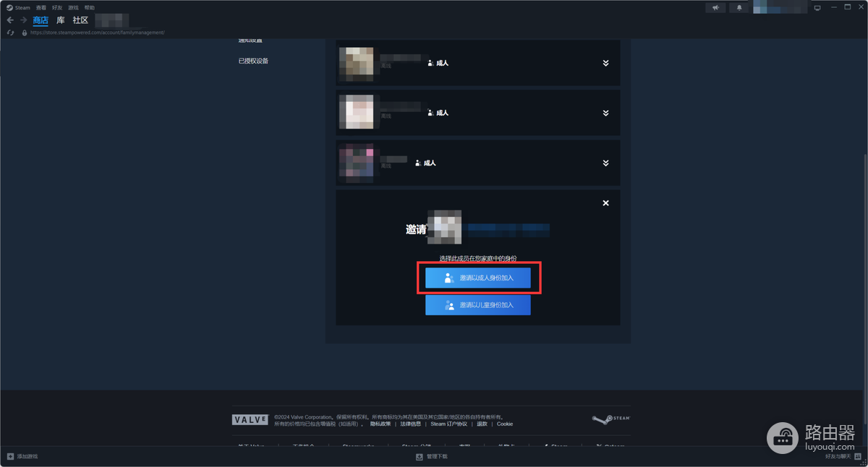The width and height of the screenshot is (868, 467).
Task: Switch to the 社区 tab
Action: (x=80, y=20)
